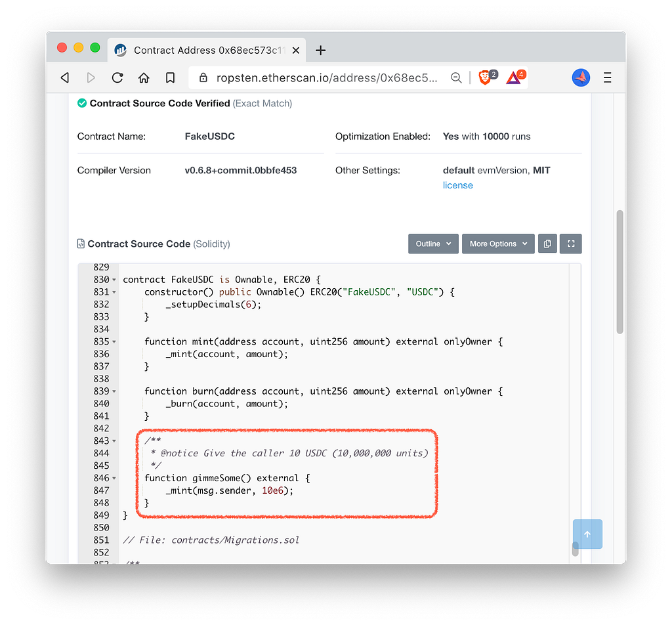672x625 pixels.
Task: Collapse the code fold at line 830
Action: (x=114, y=280)
